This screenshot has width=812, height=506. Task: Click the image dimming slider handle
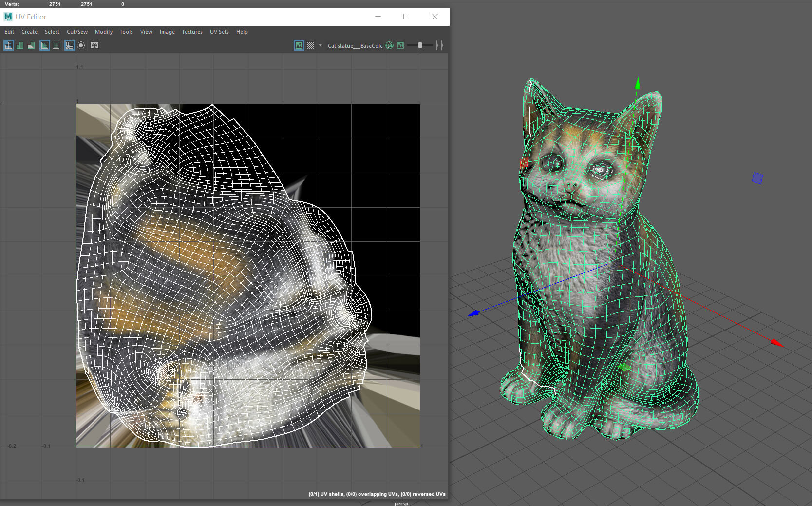[420, 45]
